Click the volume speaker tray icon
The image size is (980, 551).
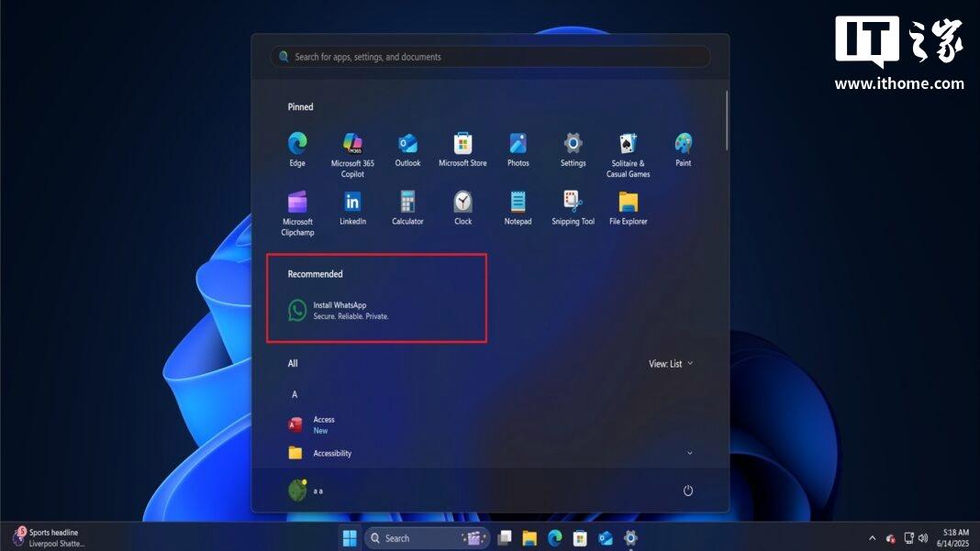tap(923, 538)
